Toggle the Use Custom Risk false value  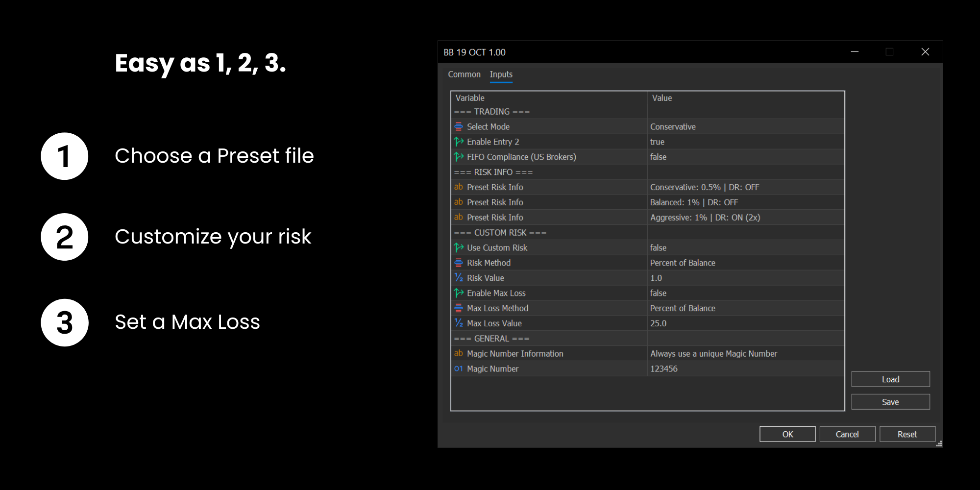click(658, 248)
